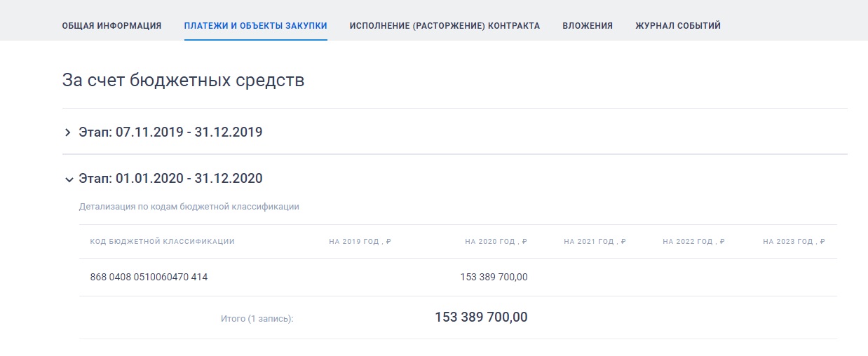Click the 2020 amount in the budget code row
The image size is (868, 356).
(x=494, y=277)
